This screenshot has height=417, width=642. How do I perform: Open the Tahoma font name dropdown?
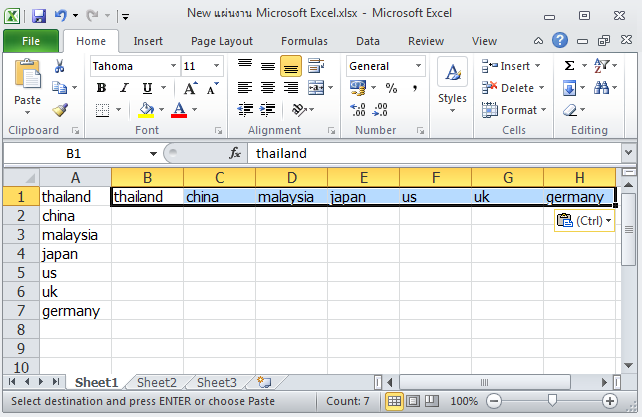172,66
